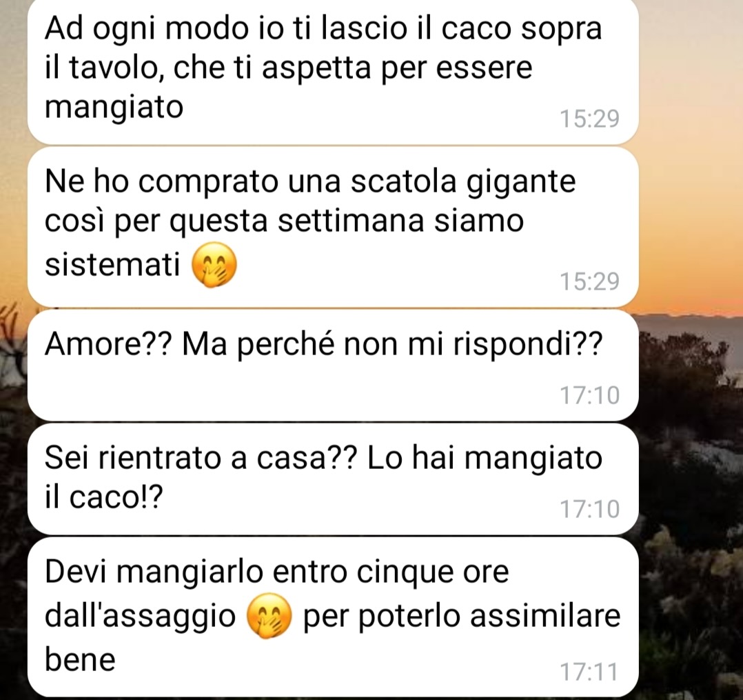This screenshot has width=743, height=700.
Task: Click the word "sistemati" in the second message
Action: (x=112, y=264)
